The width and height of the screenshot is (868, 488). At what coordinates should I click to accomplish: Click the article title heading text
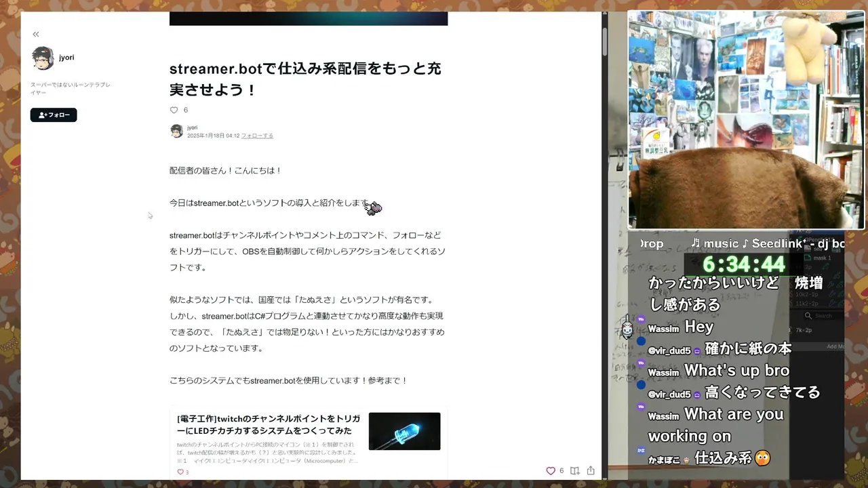[305, 79]
